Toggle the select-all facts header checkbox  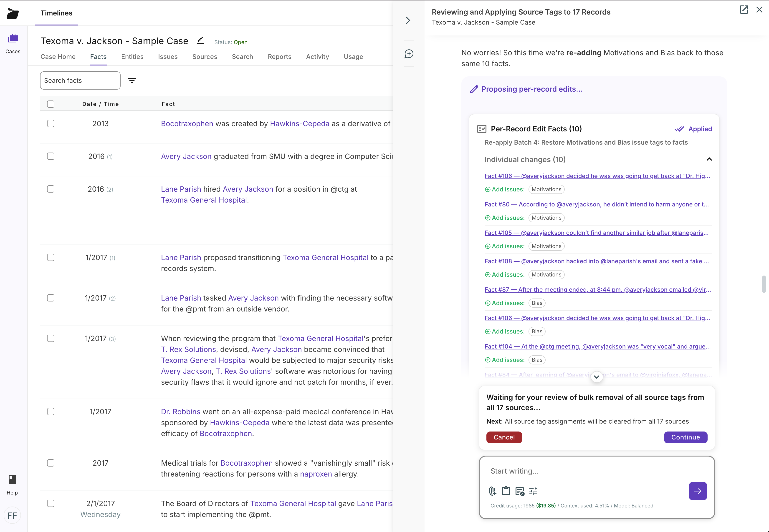[x=51, y=104]
